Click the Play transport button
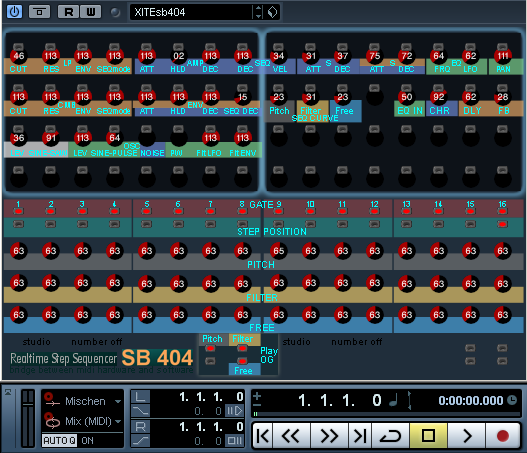527x453 pixels. tap(467, 436)
